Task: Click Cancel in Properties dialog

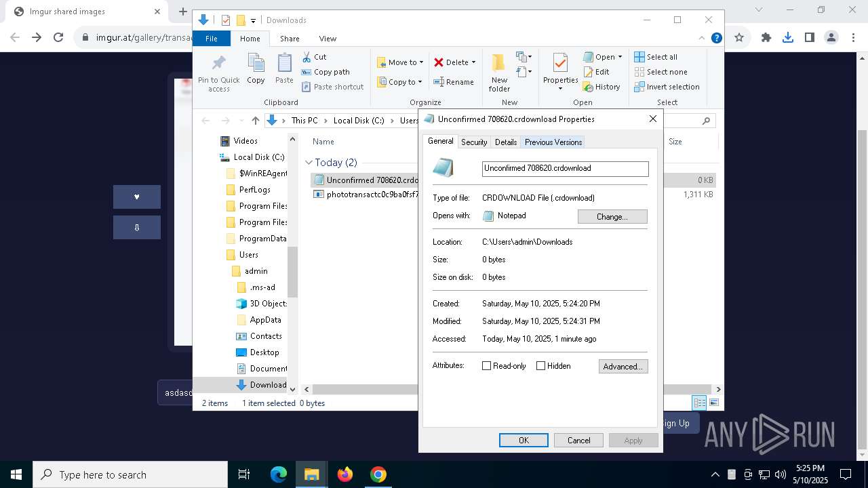Action: [578, 441]
